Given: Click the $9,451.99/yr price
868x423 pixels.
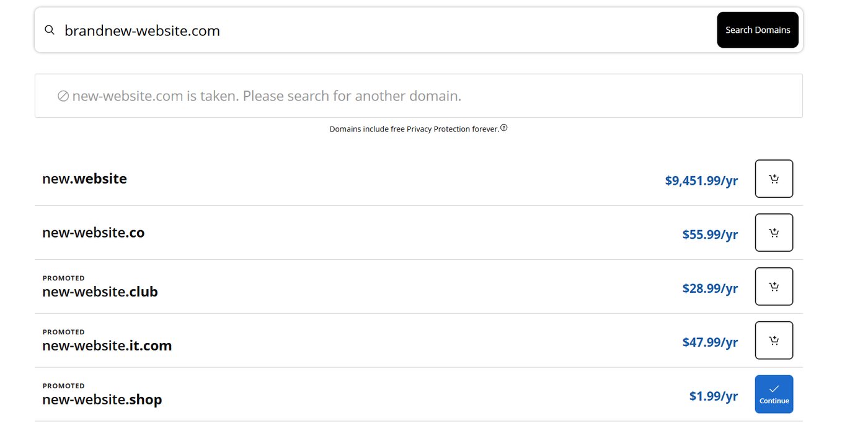Looking at the screenshot, I should [701, 180].
